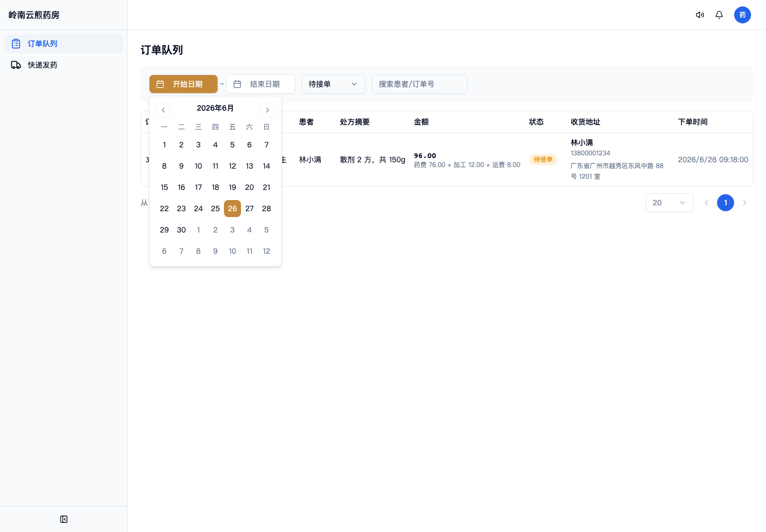Click the 结束日期 date input
The image size is (766, 532).
(261, 84)
